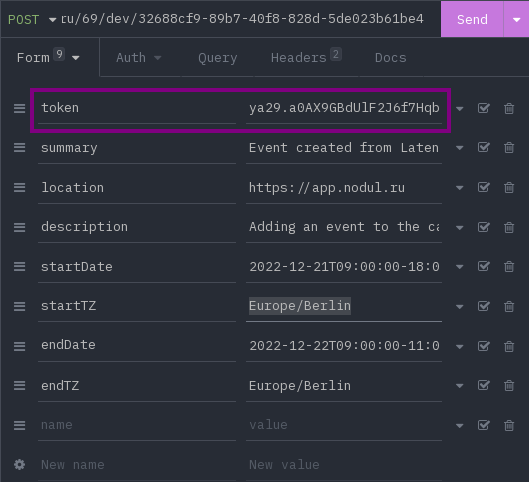Viewport: 529px width, 482px height.
Task: Grab the drag handle of location row
Action: pyautogui.click(x=20, y=188)
